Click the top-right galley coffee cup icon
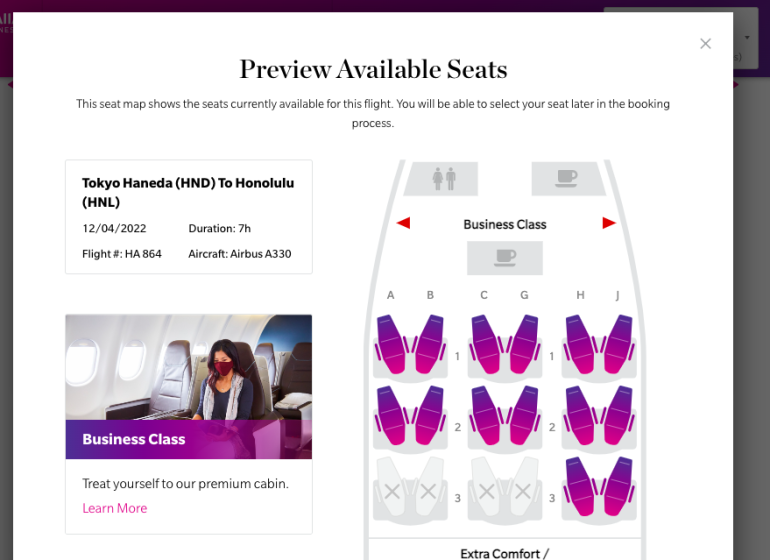Viewport: 770px width, 560px height. 567,179
